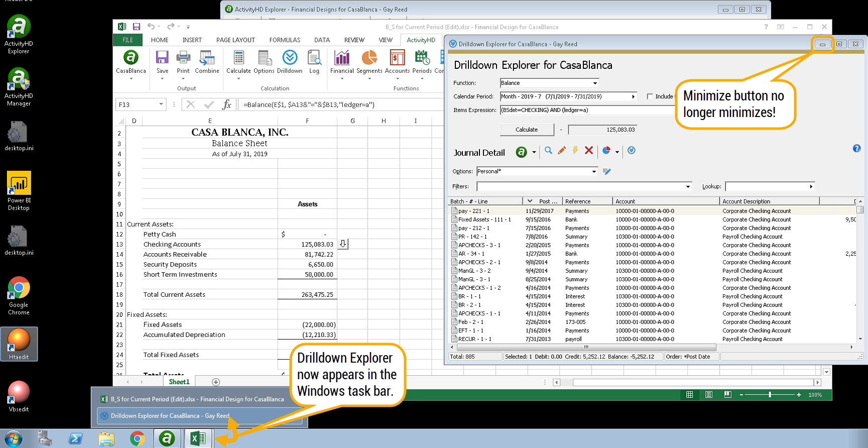This screenshot has width=868, height=448.
Task: Click the Windows Start button
Action: pos(13,438)
